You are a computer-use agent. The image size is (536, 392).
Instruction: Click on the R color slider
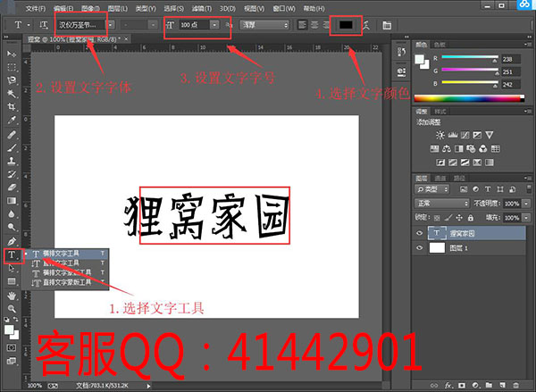pos(470,57)
